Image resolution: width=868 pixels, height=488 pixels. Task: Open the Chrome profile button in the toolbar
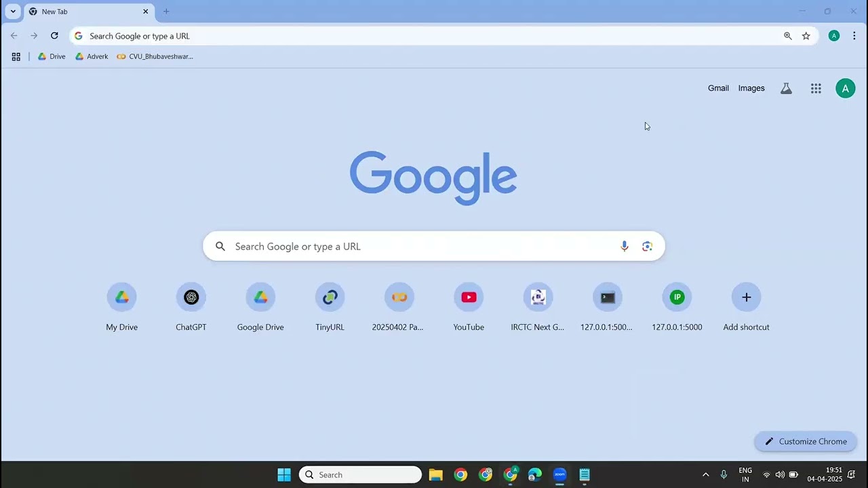tap(834, 36)
